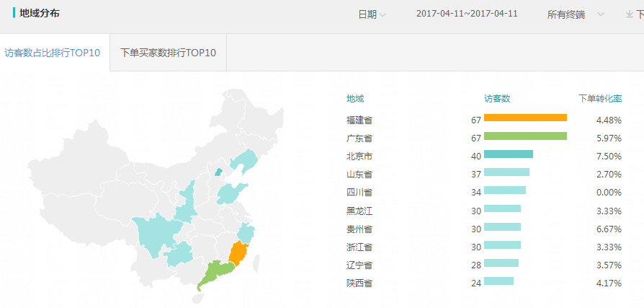Viewport: 644px width, 308px height.
Task: Click the 4.48% conversion rate value
Action: 609,120
